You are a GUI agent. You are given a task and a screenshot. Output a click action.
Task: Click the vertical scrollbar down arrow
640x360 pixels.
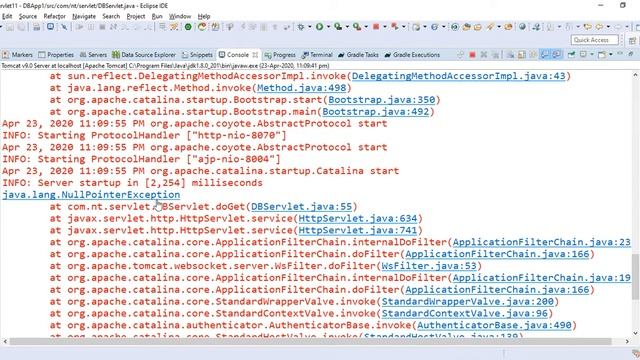(x=636, y=333)
